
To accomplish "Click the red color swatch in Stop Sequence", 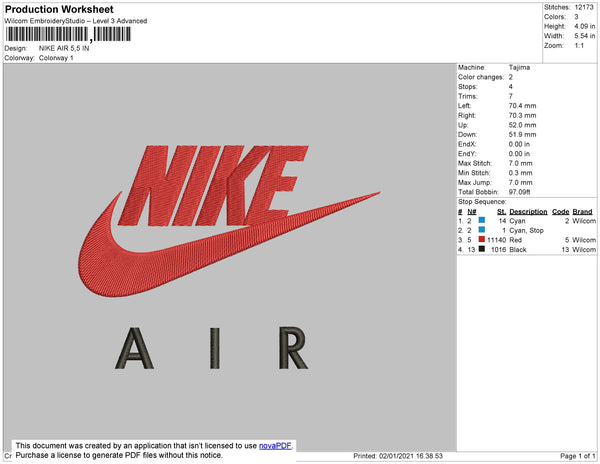I will click(482, 240).
